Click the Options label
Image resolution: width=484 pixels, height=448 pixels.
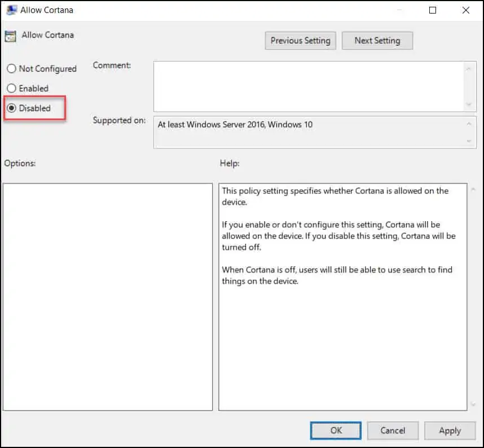(x=20, y=163)
